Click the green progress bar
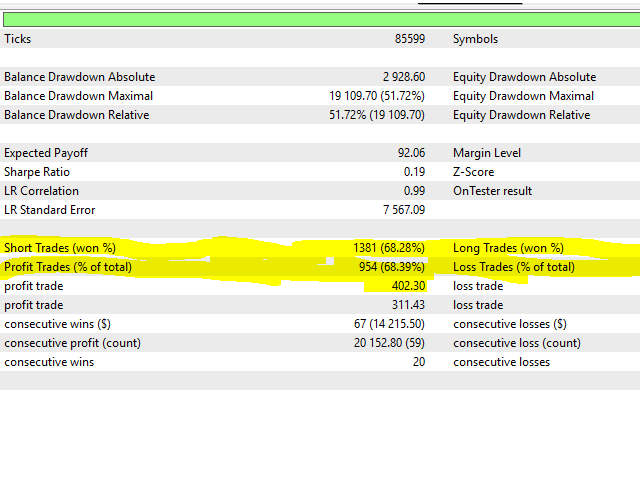Image resolution: width=640 pixels, height=480 pixels. (322, 19)
